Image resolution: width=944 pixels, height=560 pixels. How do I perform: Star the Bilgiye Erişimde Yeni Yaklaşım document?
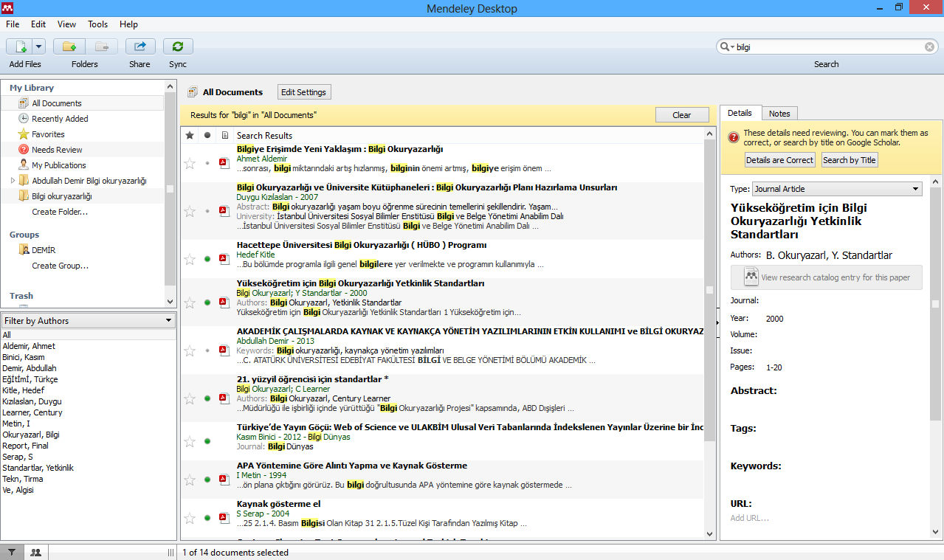click(x=190, y=163)
